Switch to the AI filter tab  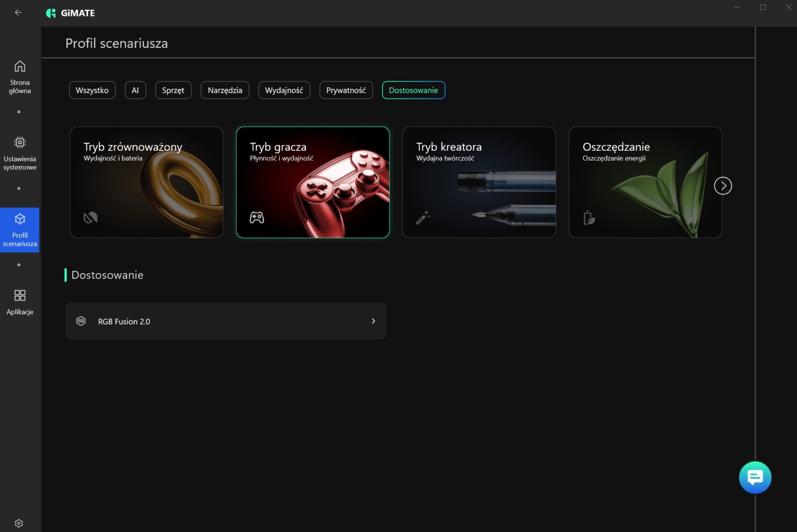[x=135, y=90]
